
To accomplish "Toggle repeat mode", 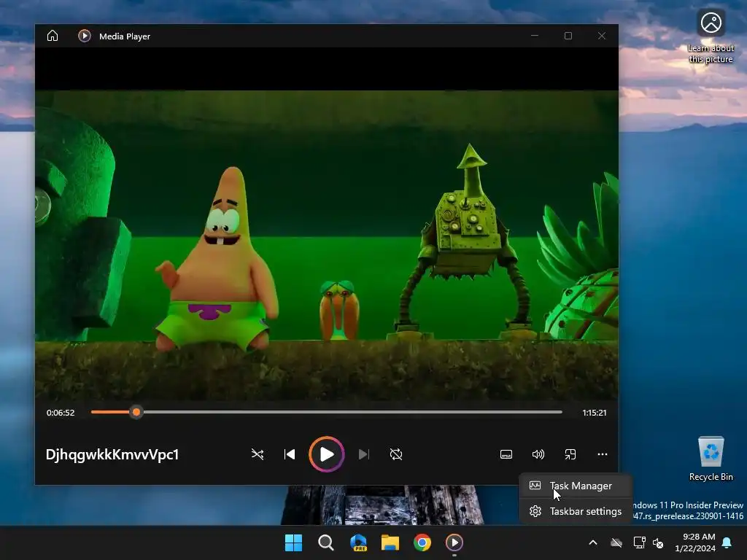I will coord(396,454).
